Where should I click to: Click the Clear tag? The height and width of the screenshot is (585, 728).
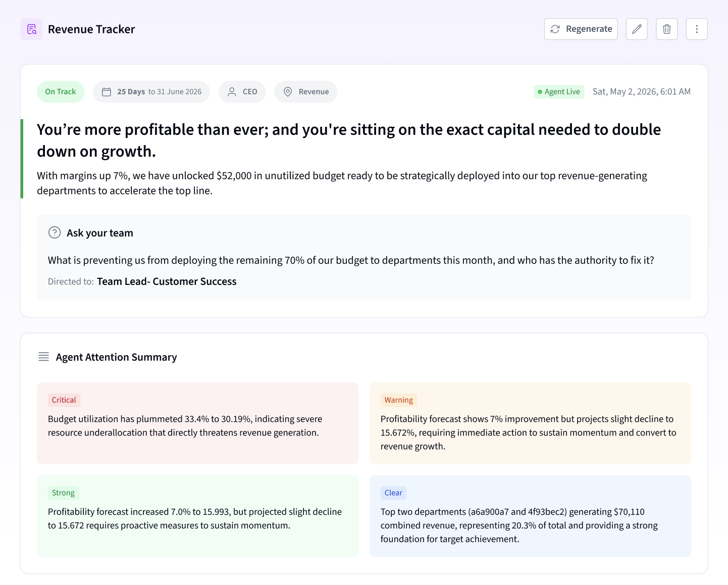click(x=393, y=493)
